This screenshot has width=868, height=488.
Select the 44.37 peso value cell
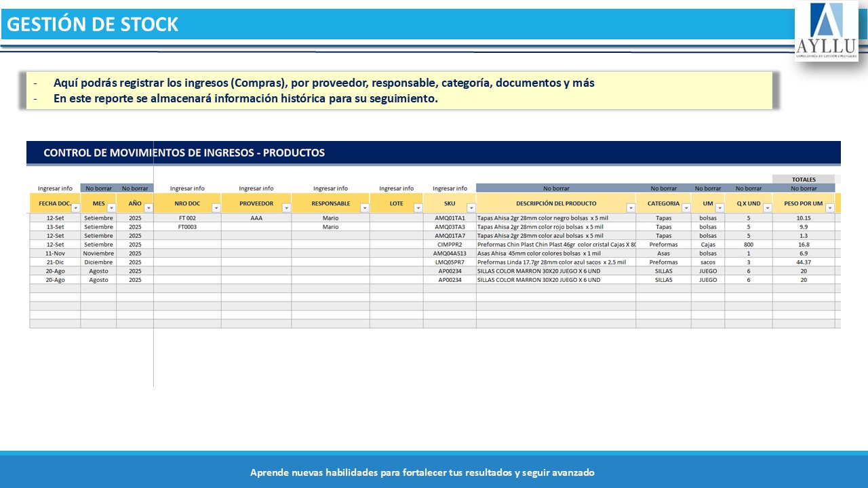(x=804, y=262)
